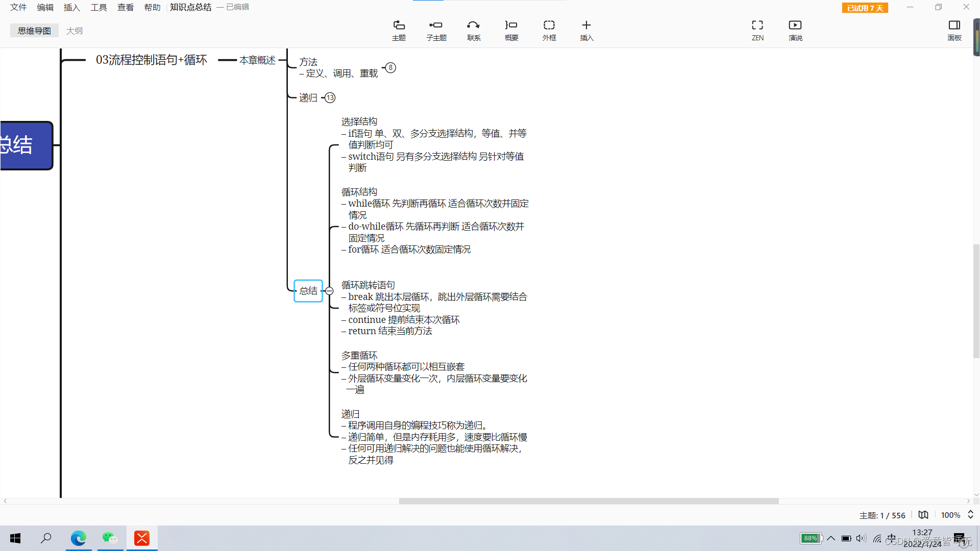Collapse the 总结 node

(x=329, y=291)
